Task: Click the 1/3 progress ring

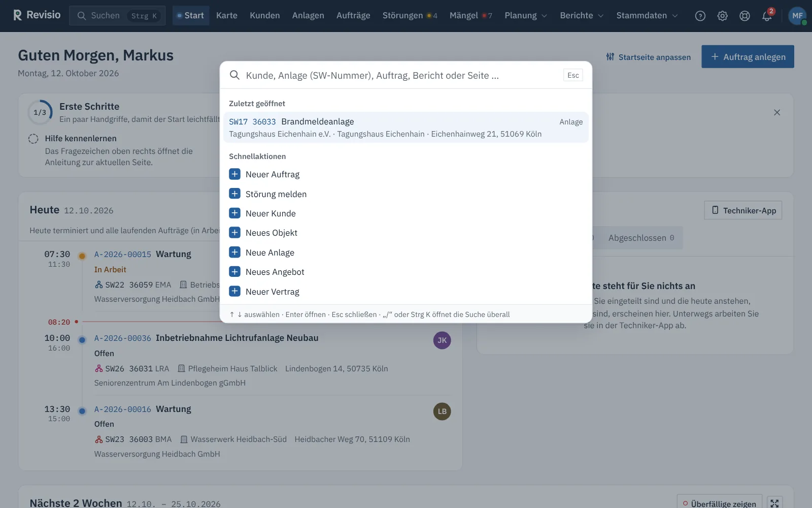Action: [x=40, y=112]
